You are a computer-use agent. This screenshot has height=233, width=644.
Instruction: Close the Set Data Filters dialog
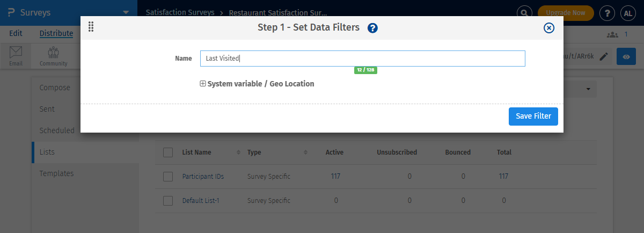tap(548, 28)
